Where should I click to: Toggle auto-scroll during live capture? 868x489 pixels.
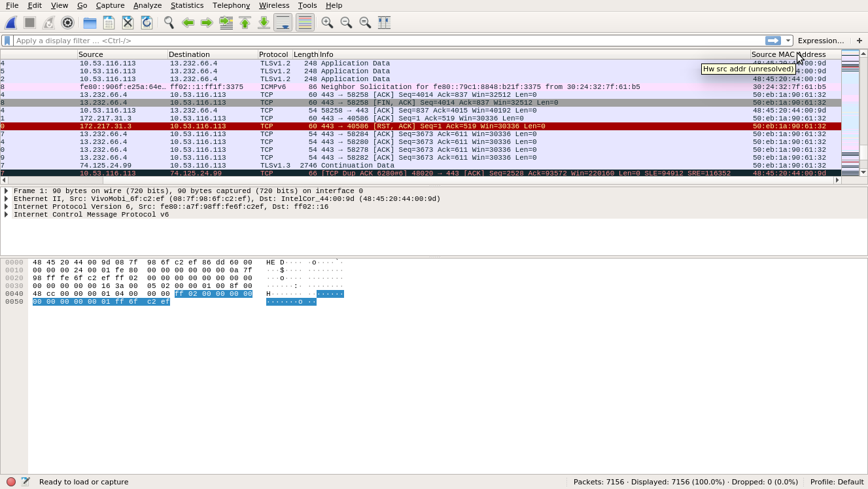(x=283, y=22)
